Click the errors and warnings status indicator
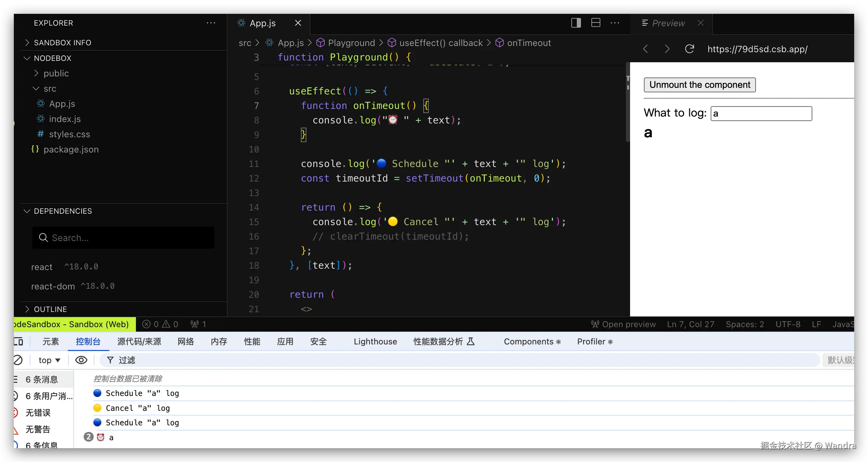Viewport: 868px width, 462px height. [x=160, y=324]
